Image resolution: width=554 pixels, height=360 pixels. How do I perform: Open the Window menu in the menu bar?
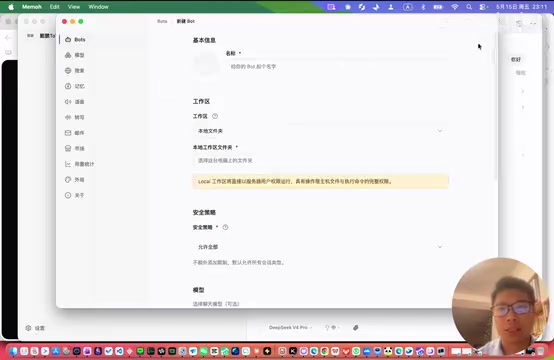click(98, 7)
